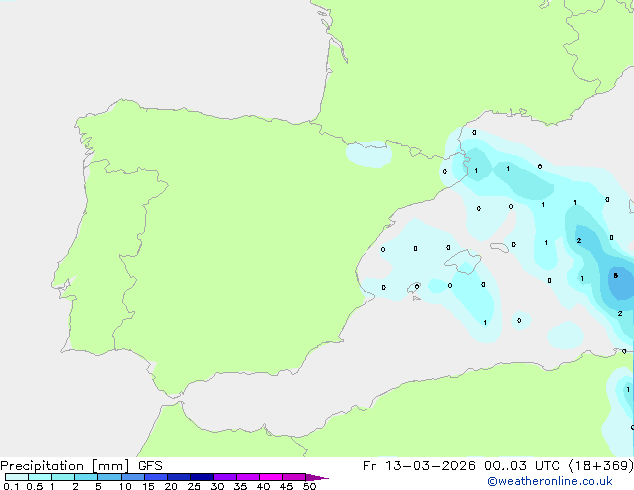Screen dimensions: 634x490
Task: Choose the 40–45 mm magenta legend swatch
Action: click(271, 477)
